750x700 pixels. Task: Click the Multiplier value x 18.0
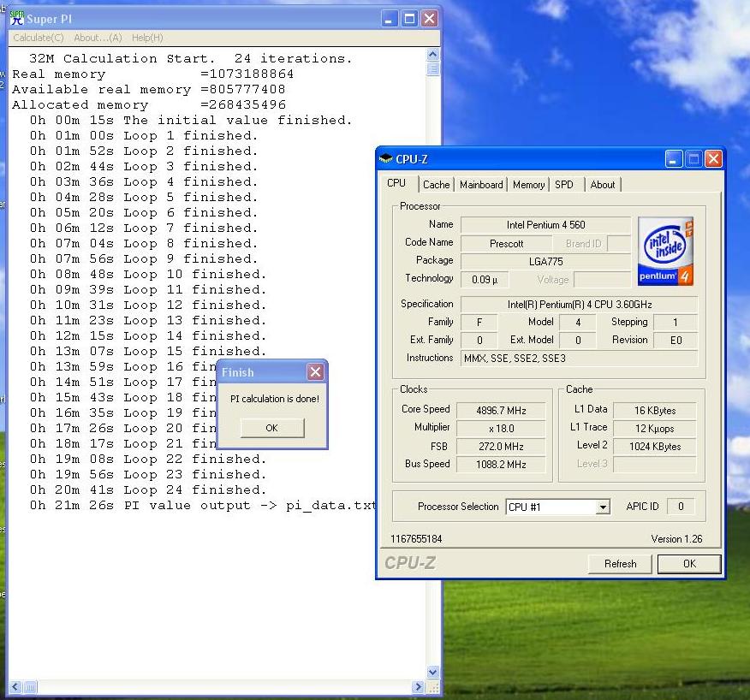(501, 429)
